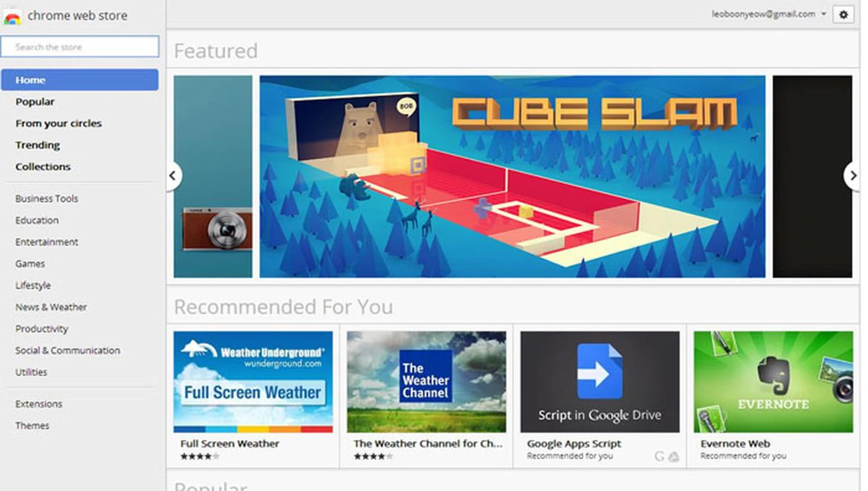Open the Popular section

point(35,101)
